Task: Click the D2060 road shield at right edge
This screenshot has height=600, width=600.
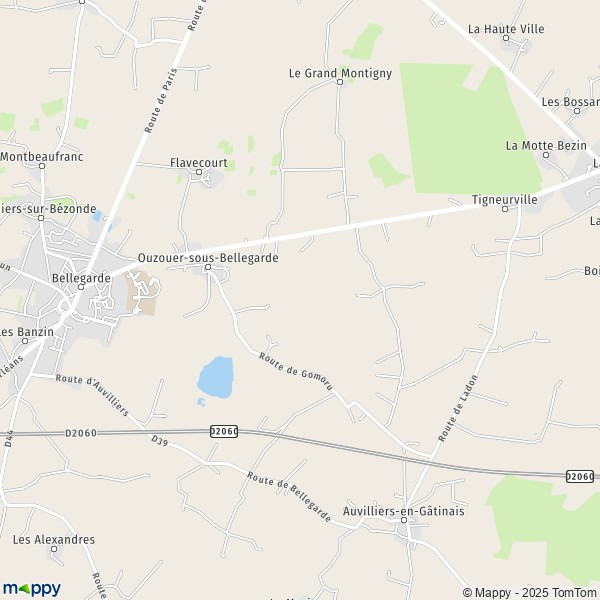Action: 579,476
